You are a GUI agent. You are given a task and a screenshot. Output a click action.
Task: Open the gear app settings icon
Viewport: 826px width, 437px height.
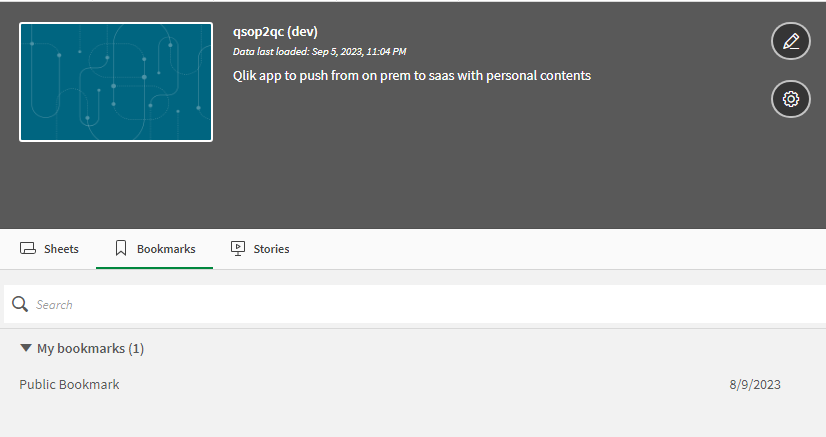[x=790, y=99]
